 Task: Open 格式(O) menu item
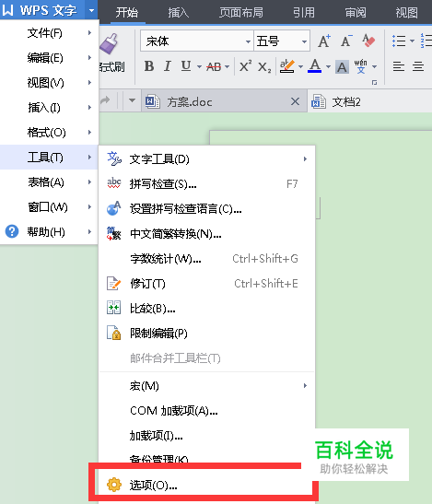pos(49,132)
